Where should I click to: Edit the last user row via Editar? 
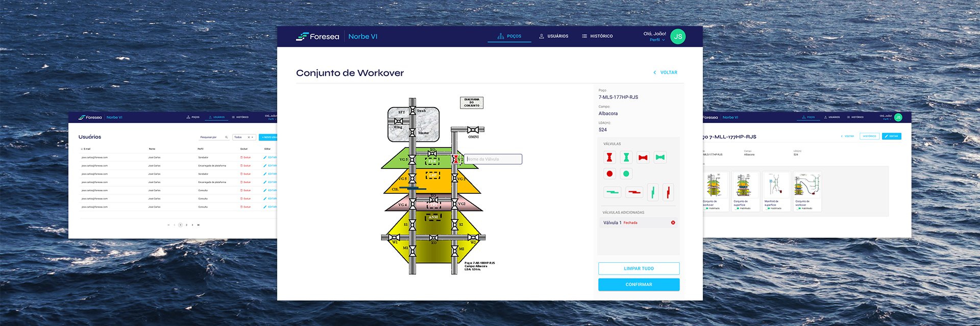(271, 207)
